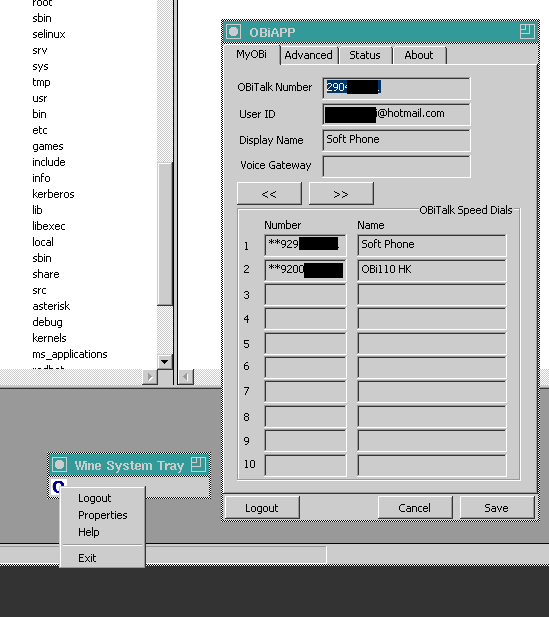Screen dimensions: 549x617
Task: Click the OBiAPP window menu icon
Action: 233,32
